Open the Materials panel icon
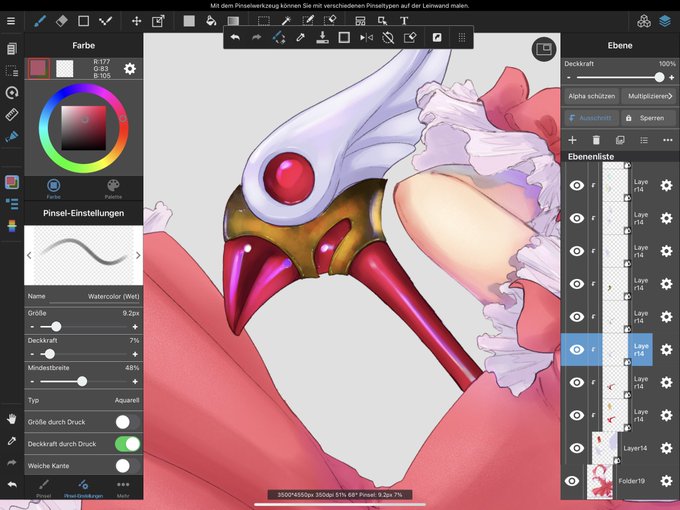 [644, 21]
